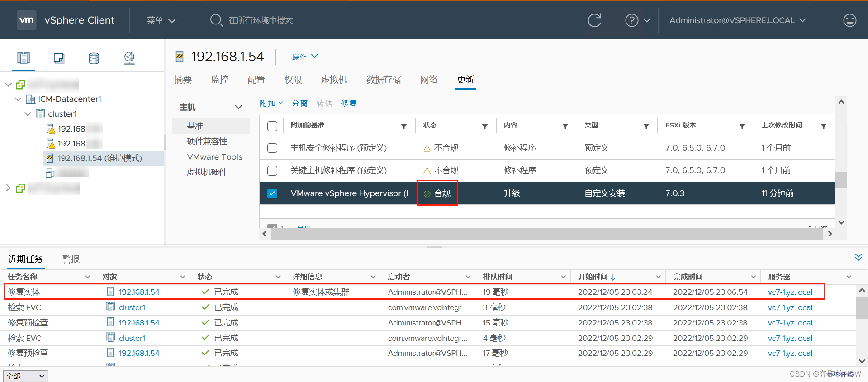
Task: Open the 操作 actions dropdown
Action: point(305,57)
